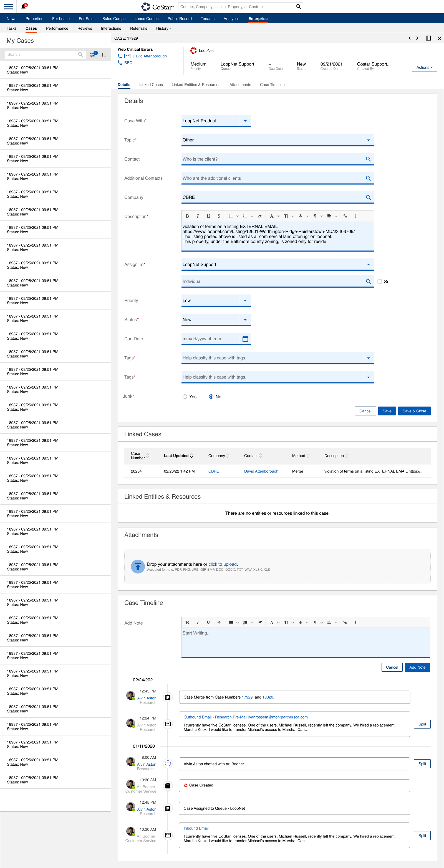
Task: Open the My Cases filter icon
Action: [x=92, y=55]
